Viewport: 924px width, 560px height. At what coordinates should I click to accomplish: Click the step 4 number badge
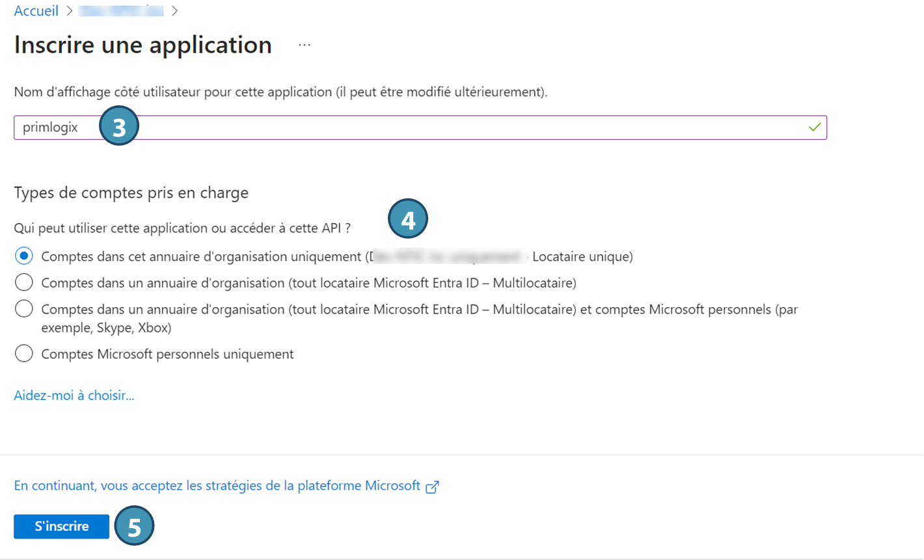pos(407,220)
